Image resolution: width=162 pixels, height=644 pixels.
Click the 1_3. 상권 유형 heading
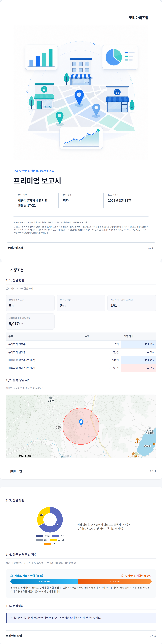(15, 500)
